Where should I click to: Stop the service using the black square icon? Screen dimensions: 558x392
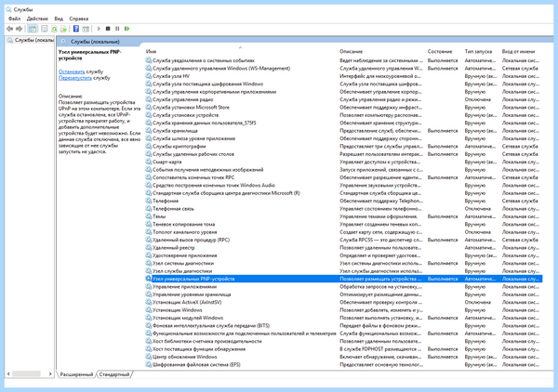pos(108,29)
